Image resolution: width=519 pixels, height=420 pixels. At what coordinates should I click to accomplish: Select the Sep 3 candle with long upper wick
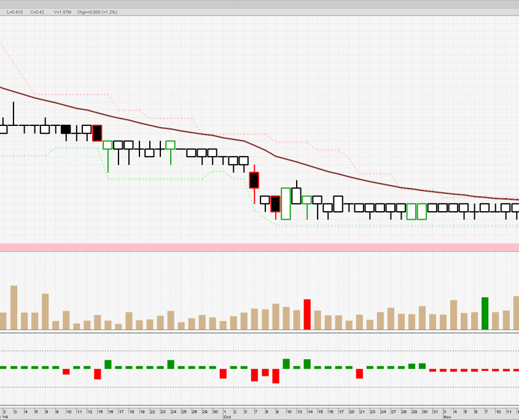click(x=14, y=120)
